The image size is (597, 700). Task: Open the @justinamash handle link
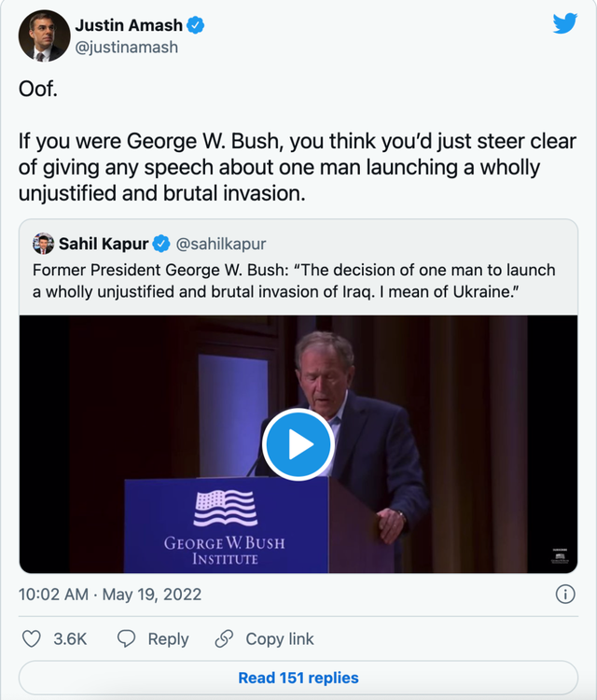tap(126, 46)
